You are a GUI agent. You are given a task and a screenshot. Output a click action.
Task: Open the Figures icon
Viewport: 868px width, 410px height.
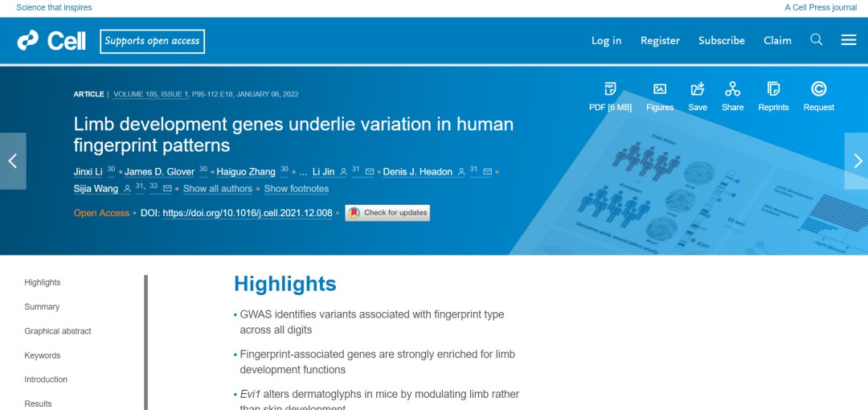660,89
